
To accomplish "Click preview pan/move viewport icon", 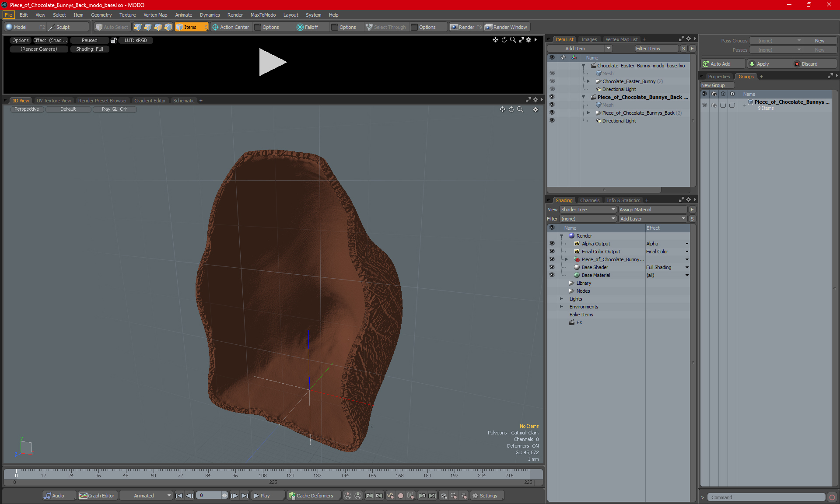I will coord(495,40).
